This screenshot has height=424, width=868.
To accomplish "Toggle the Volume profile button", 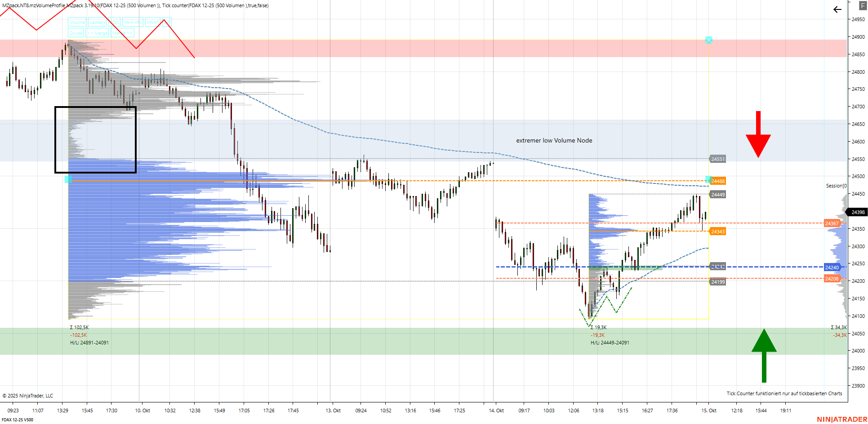I will pyautogui.click(x=77, y=22).
